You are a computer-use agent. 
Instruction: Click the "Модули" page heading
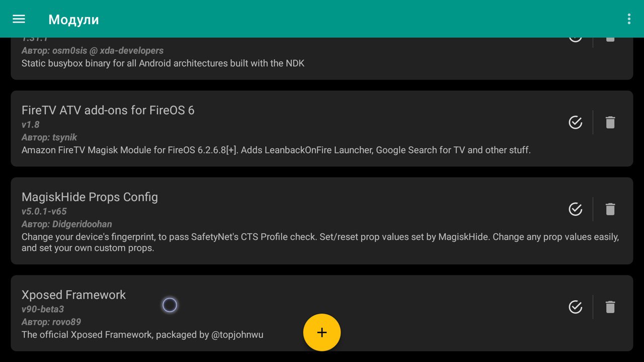tap(73, 20)
